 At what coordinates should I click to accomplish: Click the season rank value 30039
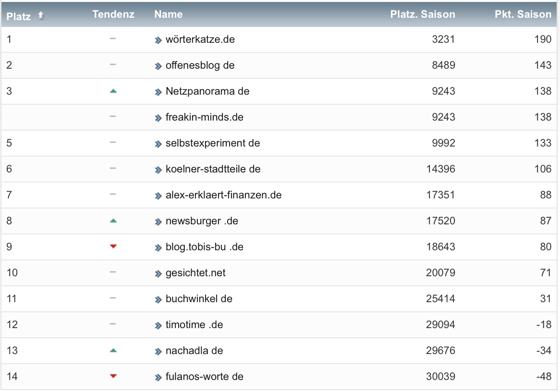click(441, 377)
